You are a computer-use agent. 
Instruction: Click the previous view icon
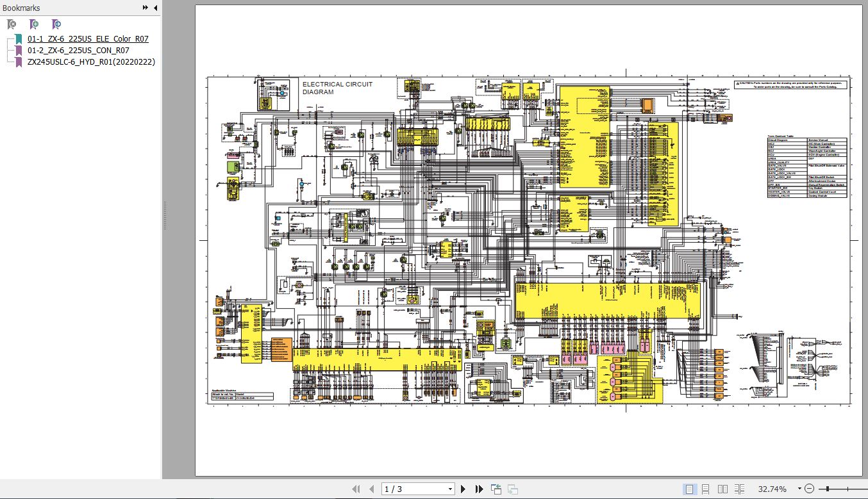496,489
